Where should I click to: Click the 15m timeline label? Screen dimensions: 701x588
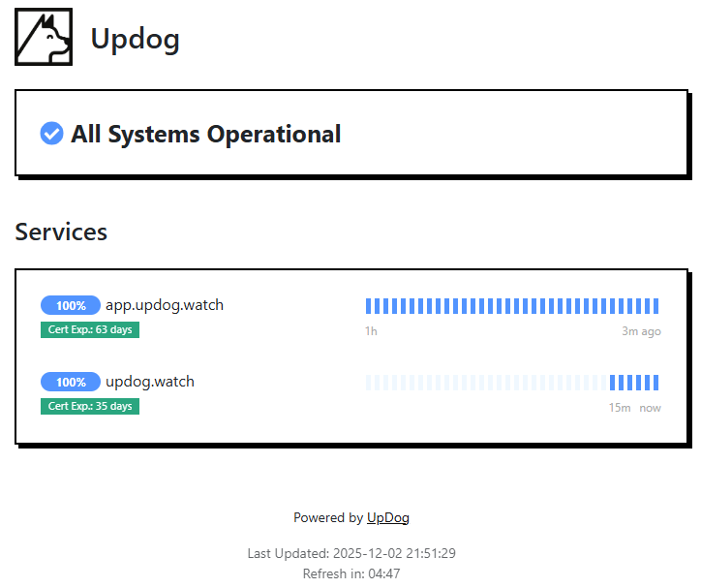620,408
